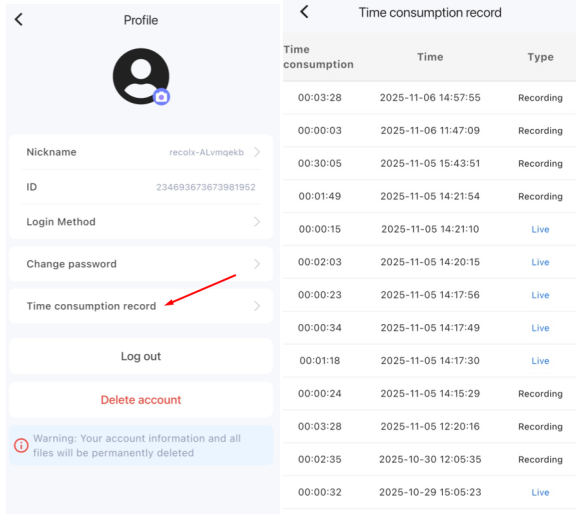Go back from Time consumption record screen

pyautogui.click(x=304, y=12)
